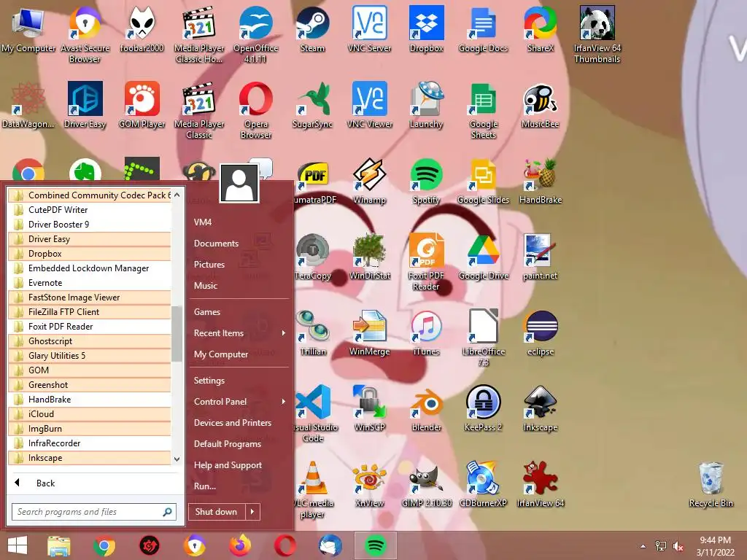Click the program list scrollbar down arrow
The height and width of the screenshot is (560, 747).
coord(177,459)
